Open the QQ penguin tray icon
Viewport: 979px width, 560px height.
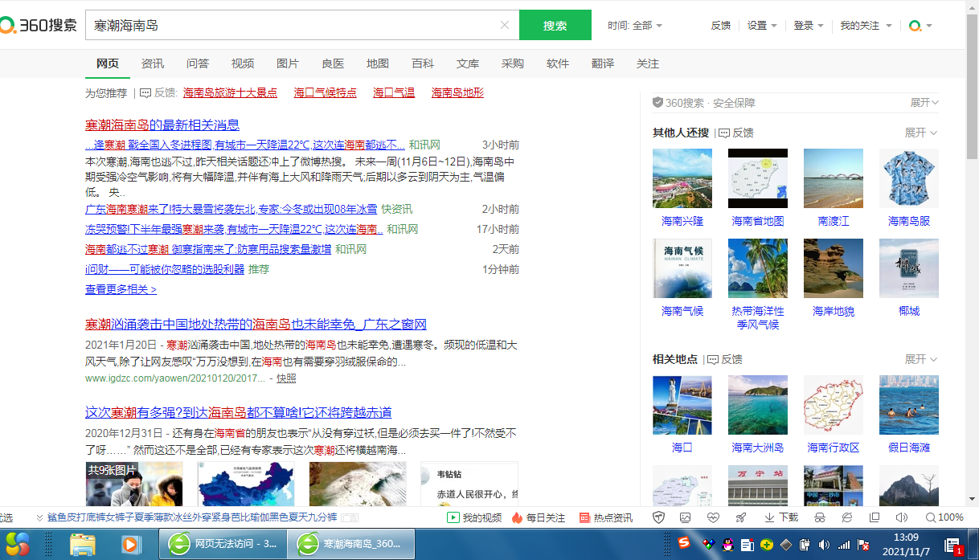pos(728,544)
